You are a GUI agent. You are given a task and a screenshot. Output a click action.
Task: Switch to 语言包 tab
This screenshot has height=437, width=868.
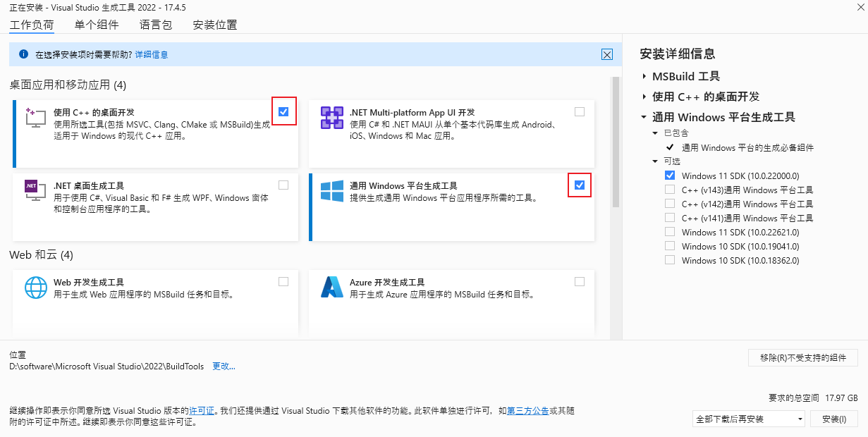(156, 25)
